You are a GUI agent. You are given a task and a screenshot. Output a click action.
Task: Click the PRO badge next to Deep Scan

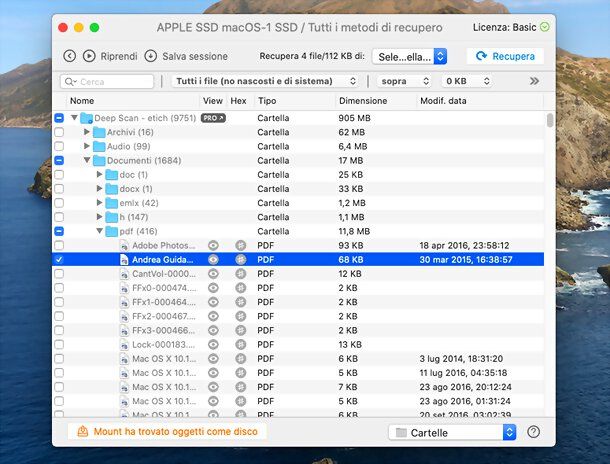click(213, 118)
